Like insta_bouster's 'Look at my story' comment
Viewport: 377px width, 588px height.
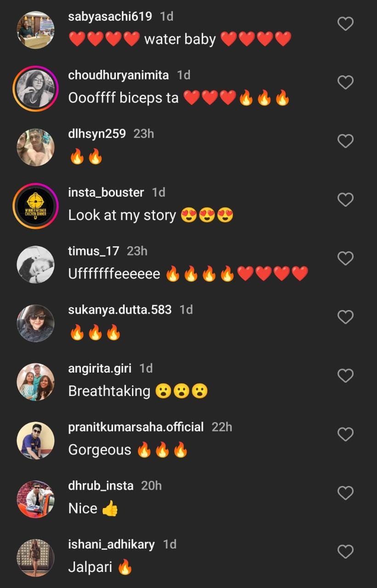click(x=345, y=200)
